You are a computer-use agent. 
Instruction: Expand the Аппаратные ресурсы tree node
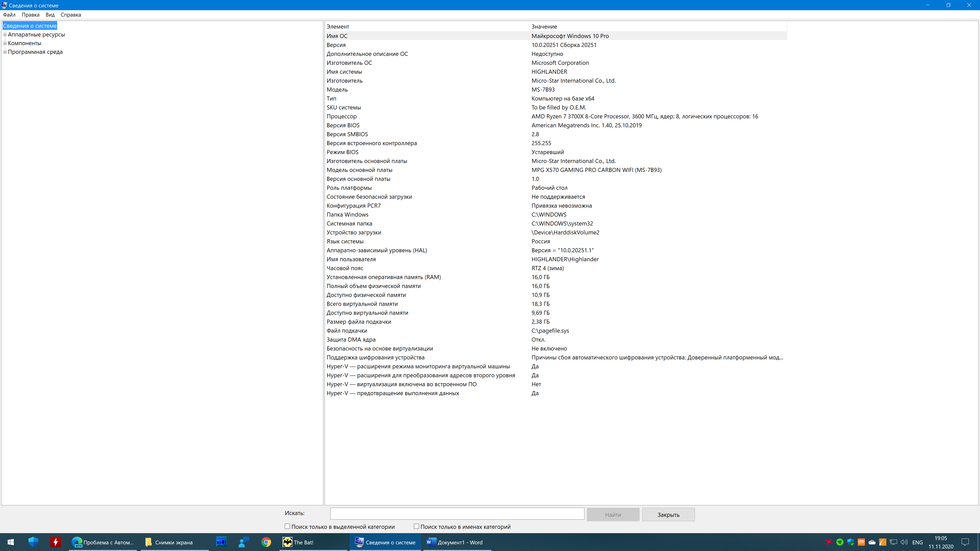pyautogui.click(x=5, y=35)
